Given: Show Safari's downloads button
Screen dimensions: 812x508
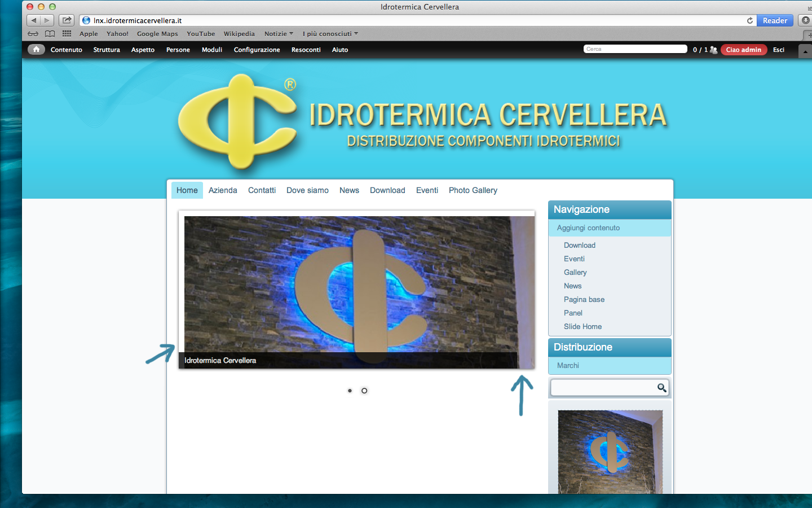Looking at the screenshot, I should pos(806,20).
